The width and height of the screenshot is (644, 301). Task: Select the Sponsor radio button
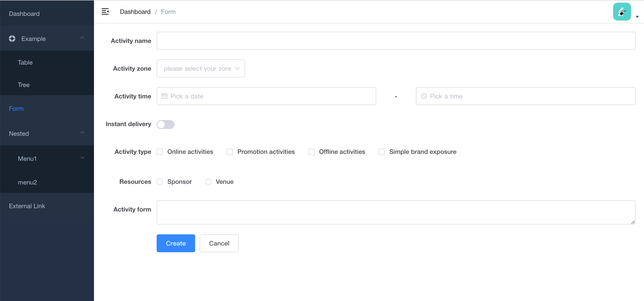click(x=160, y=182)
